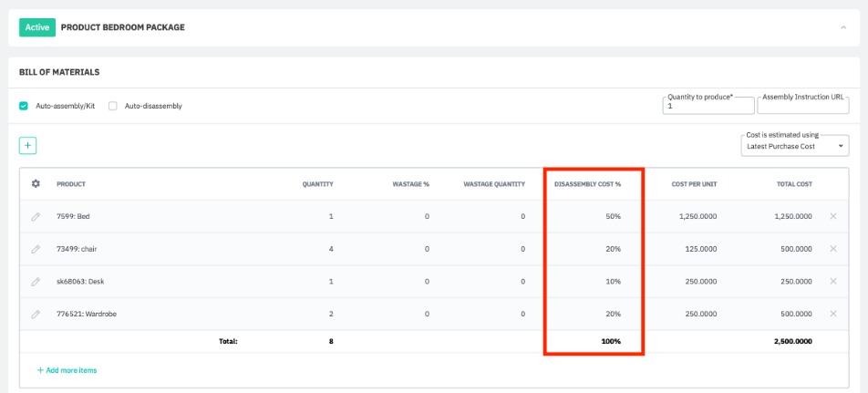868x393 pixels.
Task: Open edit for the Wardrobe row
Action: coord(36,314)
